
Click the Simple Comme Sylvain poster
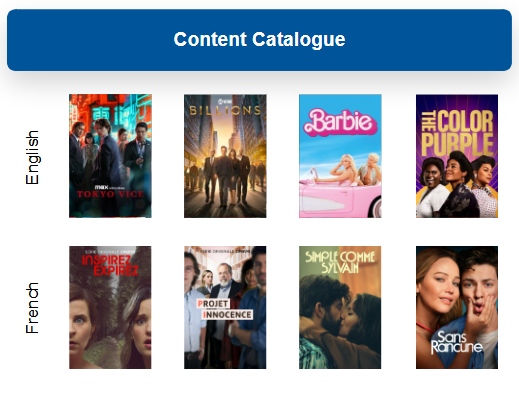(x=340, y=307)
